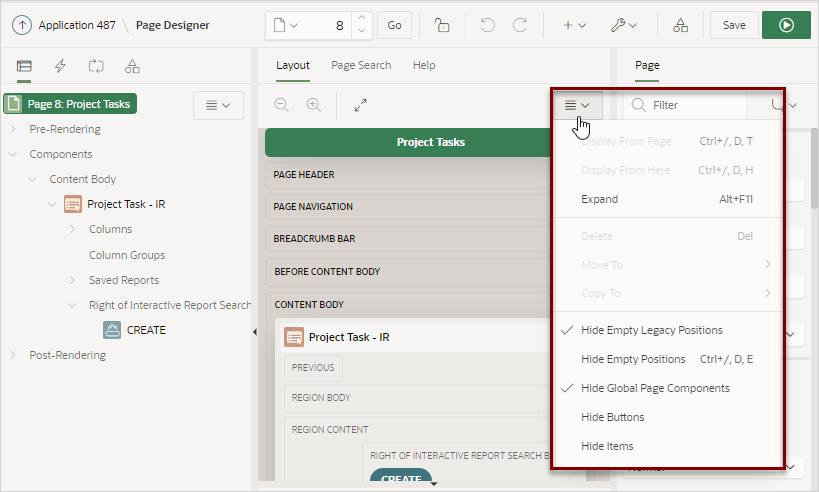819x492 pixels.
Task: Select the CREATE tree item
Action: 146,330
